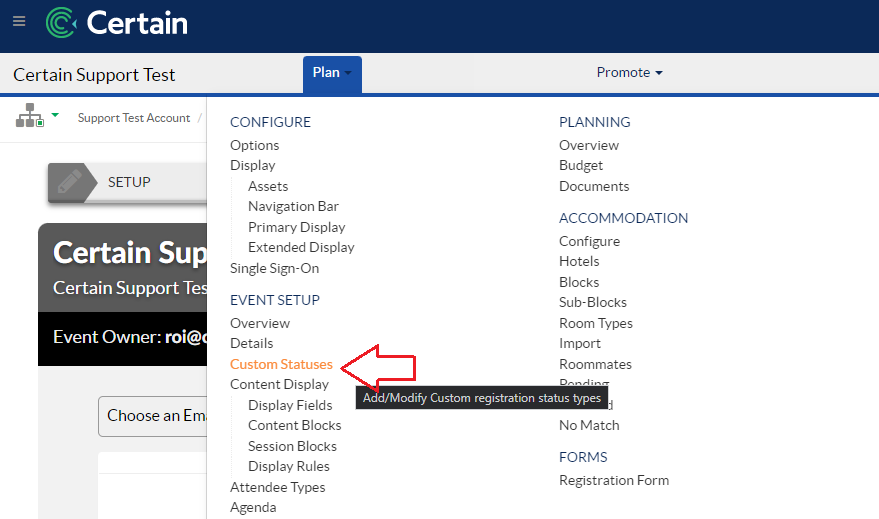Select Navigation Bar menu item
879x519 pixels.
point(293,206)
